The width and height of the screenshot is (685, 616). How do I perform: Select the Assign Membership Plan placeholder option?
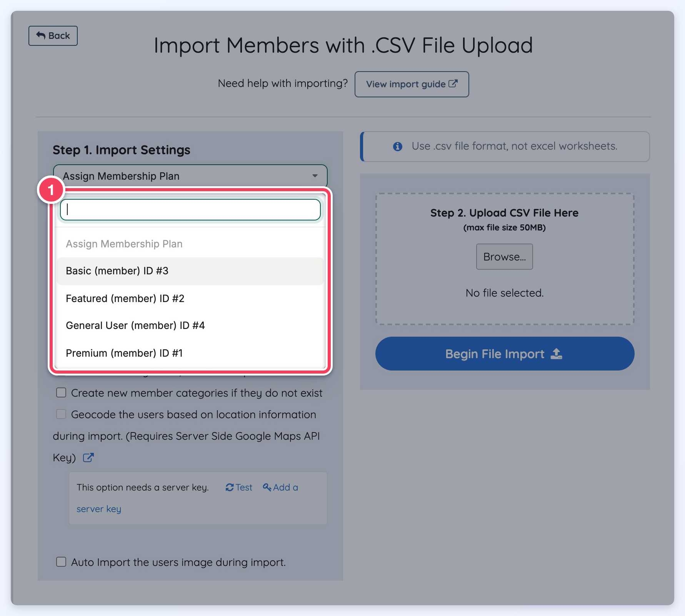[190, 244]
